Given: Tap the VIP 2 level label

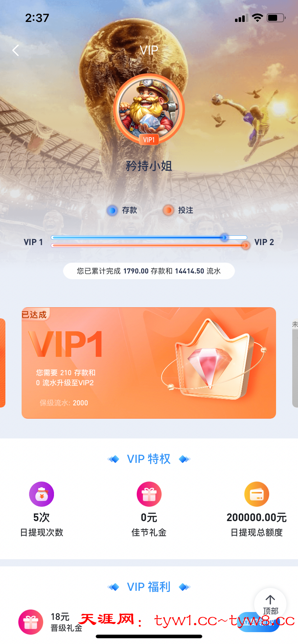Looking at the screenshot, I should (x=264, y=242).
